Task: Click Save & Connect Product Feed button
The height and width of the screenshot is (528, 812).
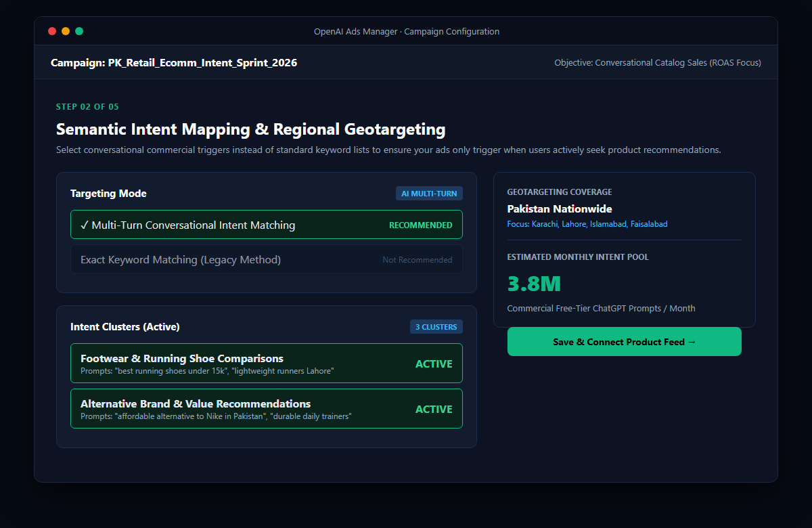Action: (x=624, y=342)
